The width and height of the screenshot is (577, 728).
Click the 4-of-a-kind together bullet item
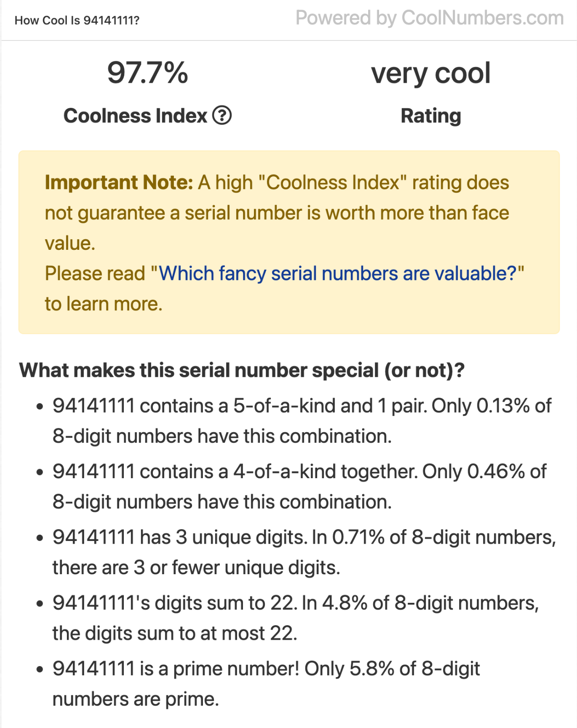pos(299,486)
